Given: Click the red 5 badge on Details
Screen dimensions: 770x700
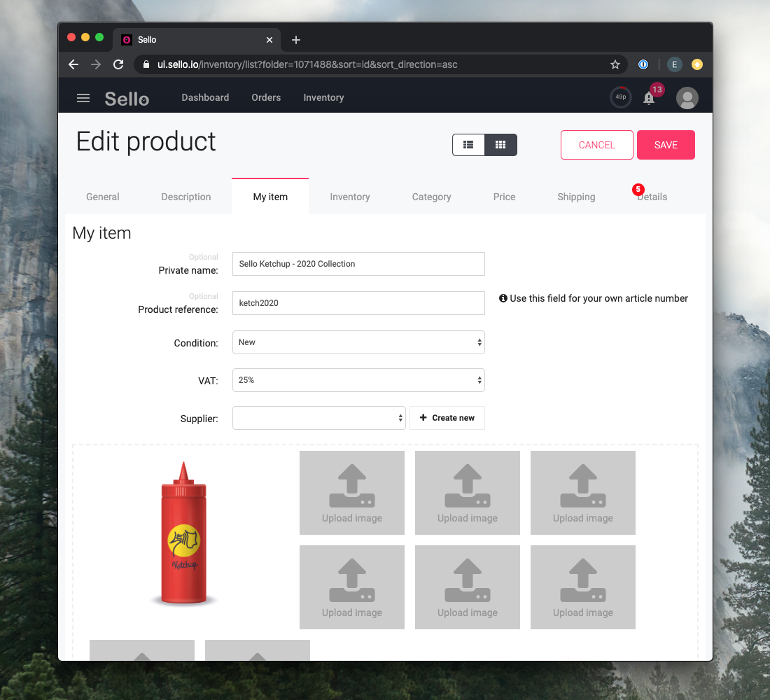Looking at the screenshot, I should pyautogui.click(x=638, y=189).
